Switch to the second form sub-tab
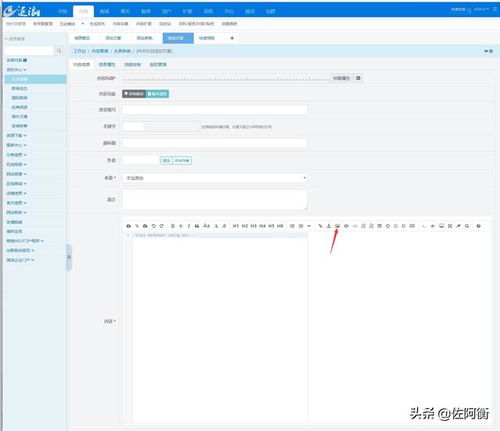 pos(107,64)
